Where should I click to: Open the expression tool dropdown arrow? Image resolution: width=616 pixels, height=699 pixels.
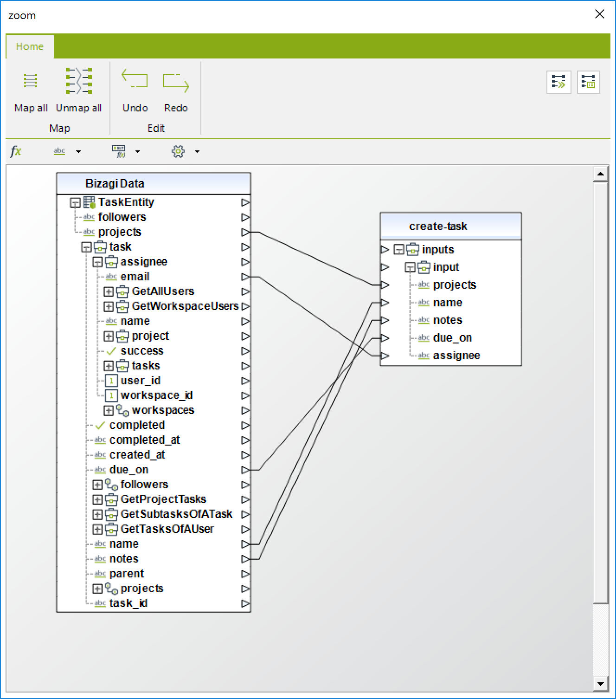click(x=138, y=151)
